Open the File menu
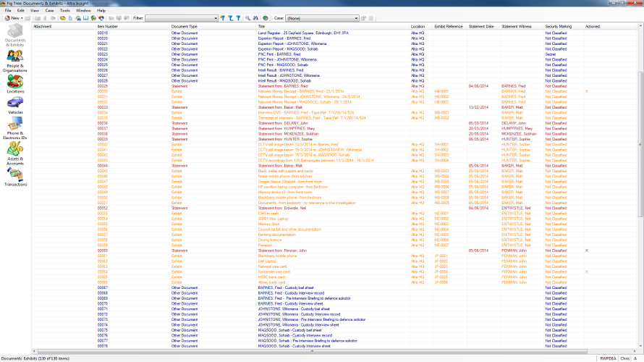This screenshot has width=644, height=362. pyautogui.click(x=8, y=10)
